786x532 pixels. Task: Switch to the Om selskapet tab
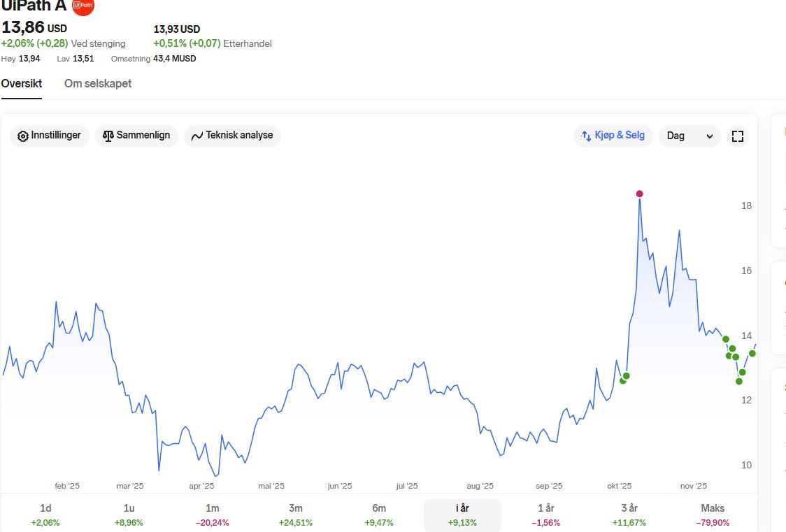[x=98, y=84]
